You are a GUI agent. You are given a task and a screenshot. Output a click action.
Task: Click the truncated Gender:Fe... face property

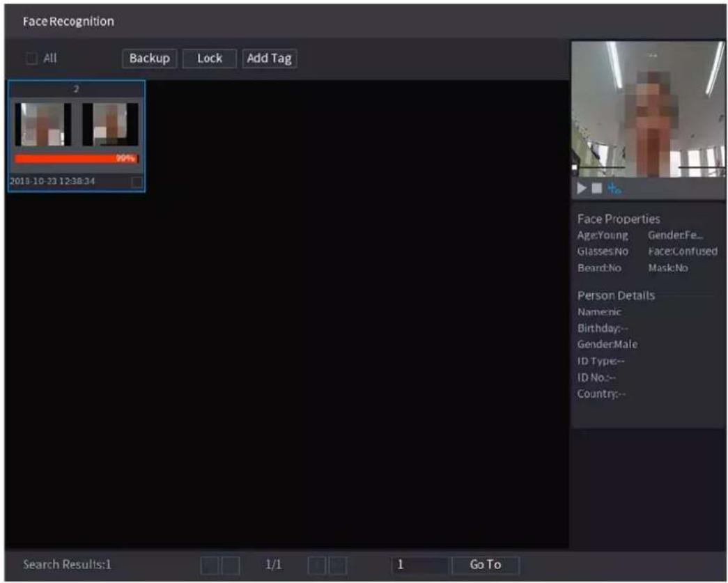[x=676, y=235]
